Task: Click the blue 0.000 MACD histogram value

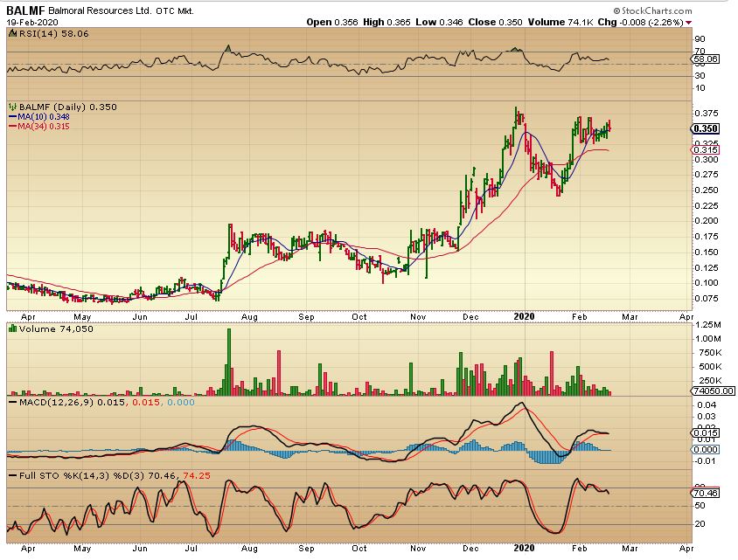Action: click(x=181, y=403)
